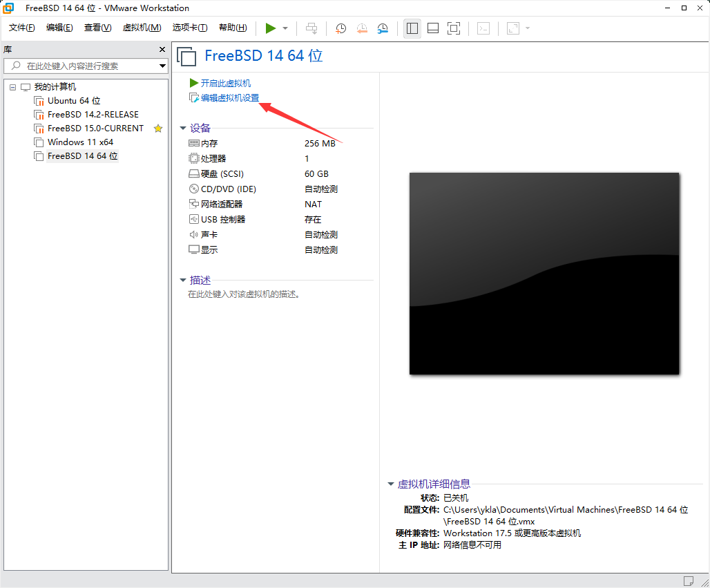Open the library search dropdown arrow
This screenshot has height=588, width=710.
coord(162,66)
